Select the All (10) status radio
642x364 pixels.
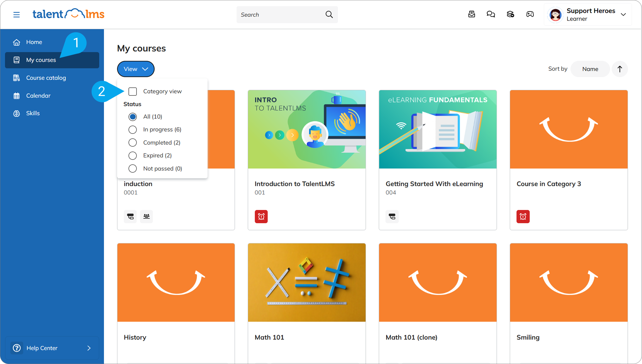coord(132,117)
